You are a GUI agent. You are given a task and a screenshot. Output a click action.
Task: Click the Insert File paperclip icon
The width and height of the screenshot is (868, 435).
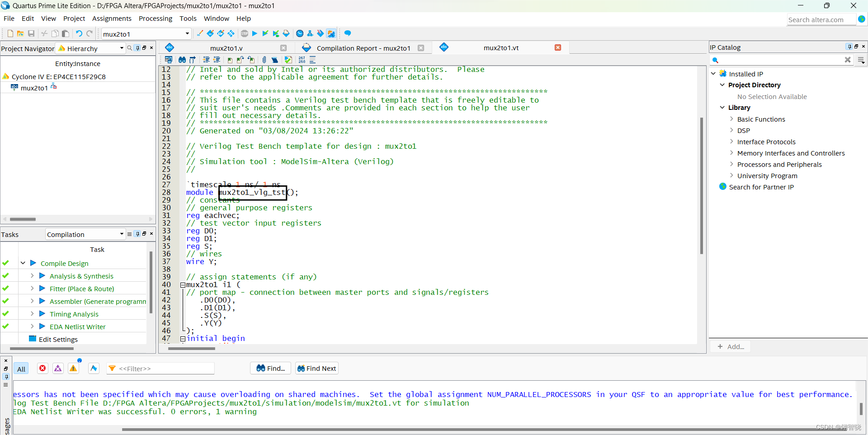(x=264, y=60)
